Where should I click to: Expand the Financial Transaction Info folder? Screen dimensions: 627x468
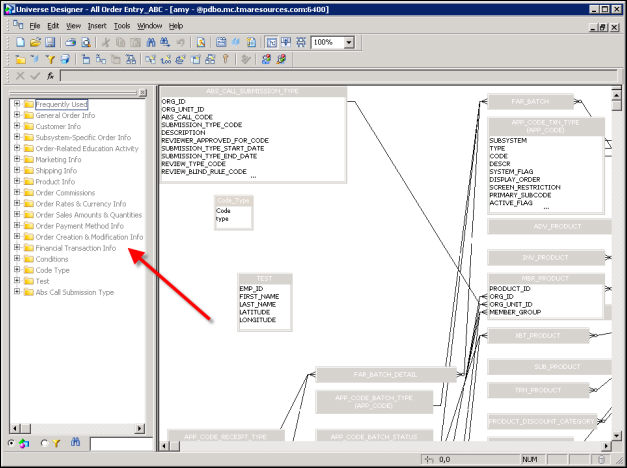tap(17, 248)
